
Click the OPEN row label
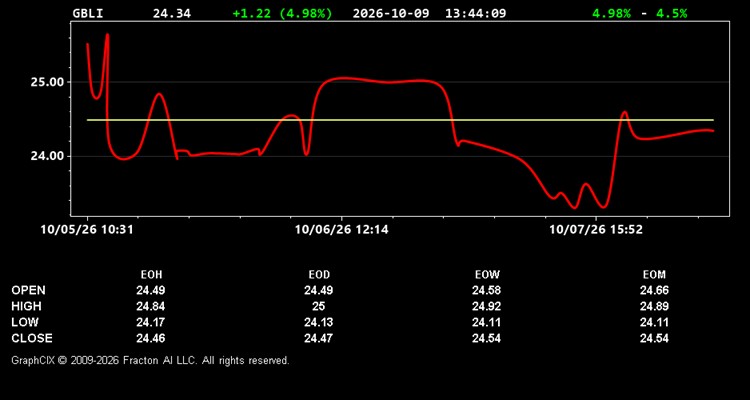(29, 290)
